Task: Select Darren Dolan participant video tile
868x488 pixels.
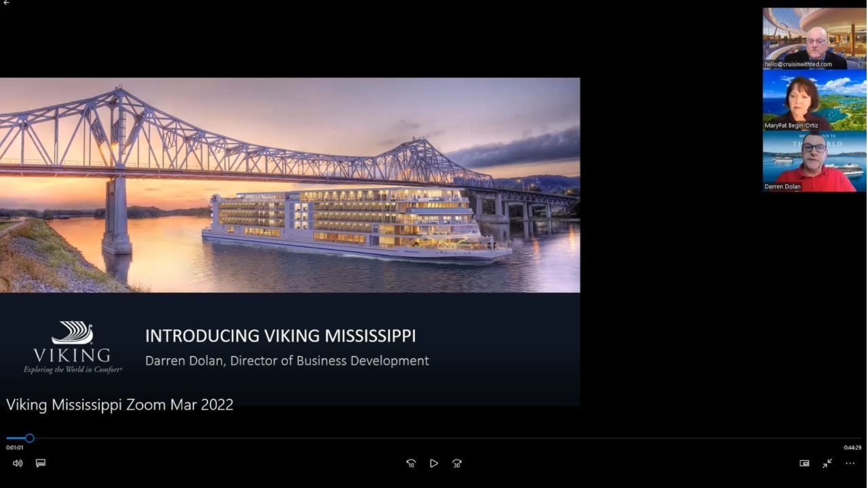Action: coord(814,161)
